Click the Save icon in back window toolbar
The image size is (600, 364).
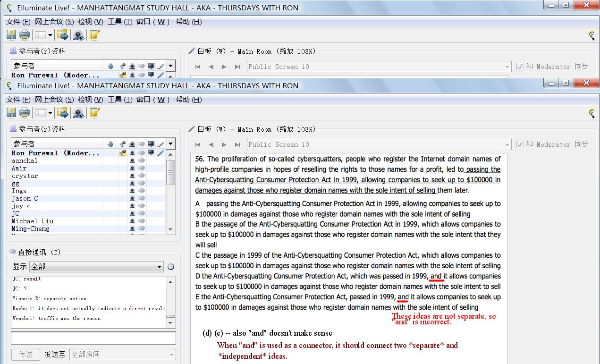pos(11,34)
